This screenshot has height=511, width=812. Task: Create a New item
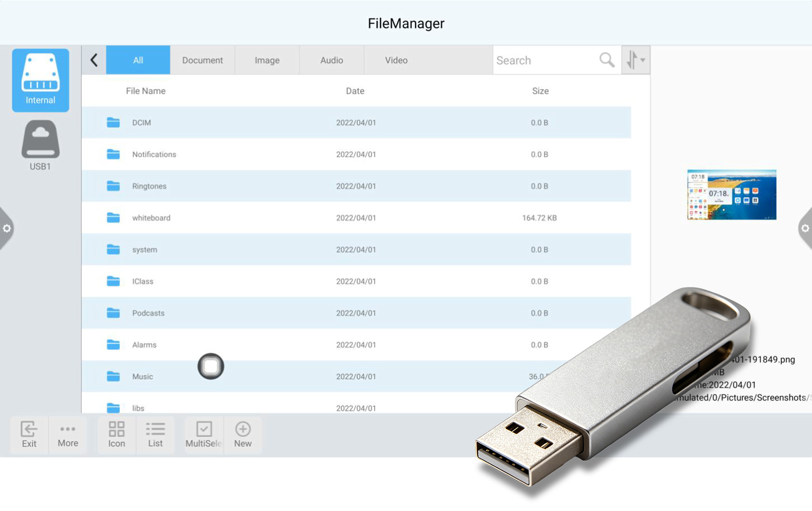click(x=243, y=435)
